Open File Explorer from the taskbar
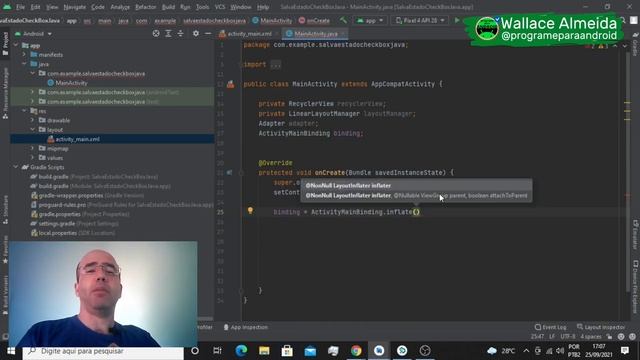The width and height of the screenshot is (640, 360). 264,351
